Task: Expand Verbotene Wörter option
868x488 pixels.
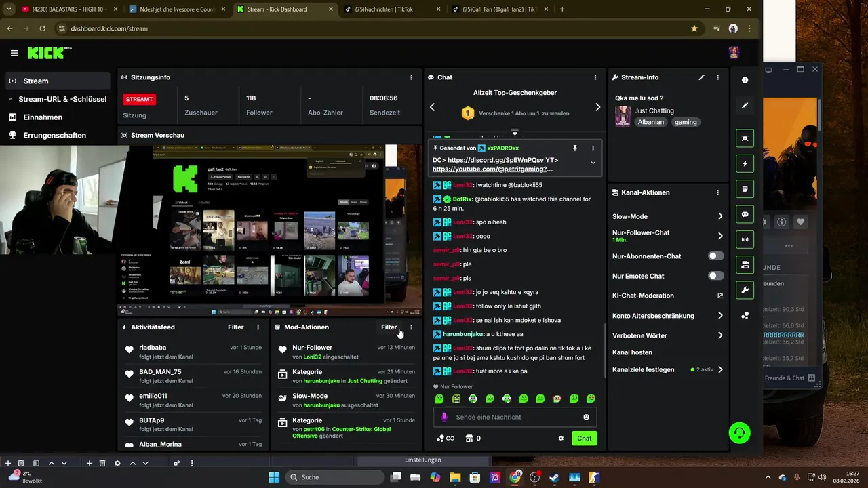Action: [x=720, y=335]
